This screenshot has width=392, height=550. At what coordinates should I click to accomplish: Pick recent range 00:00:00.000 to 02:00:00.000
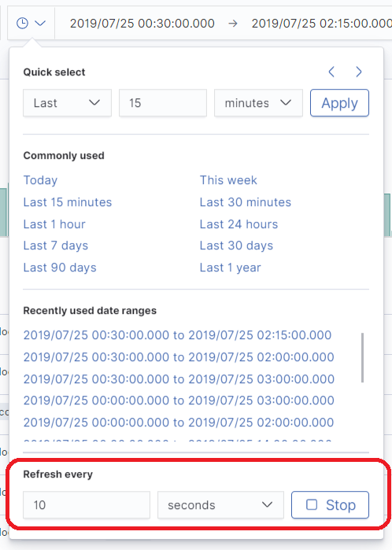tap(179, 423)
